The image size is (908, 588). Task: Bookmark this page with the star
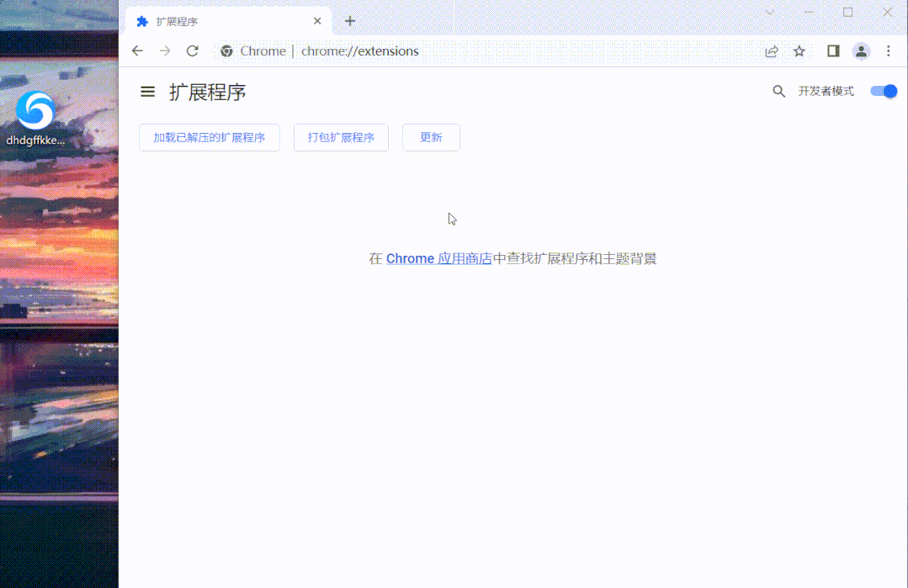[x=799, y=51]
